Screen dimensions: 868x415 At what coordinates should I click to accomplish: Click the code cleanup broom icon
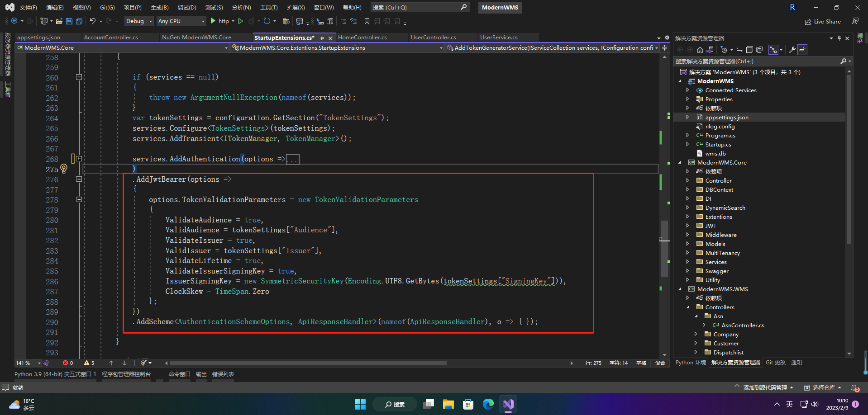tap(143, 363)
